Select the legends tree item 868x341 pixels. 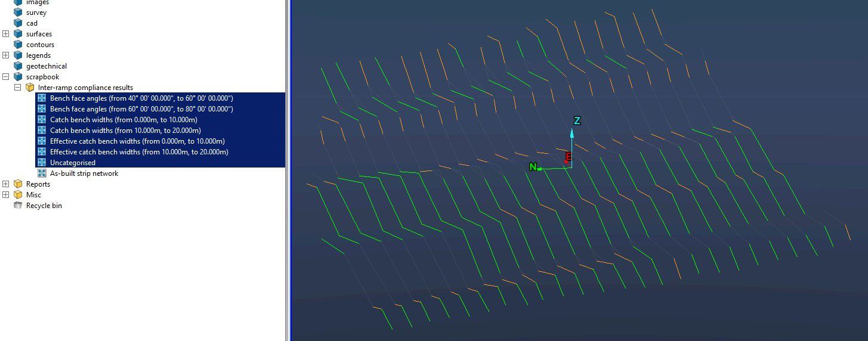38,55
